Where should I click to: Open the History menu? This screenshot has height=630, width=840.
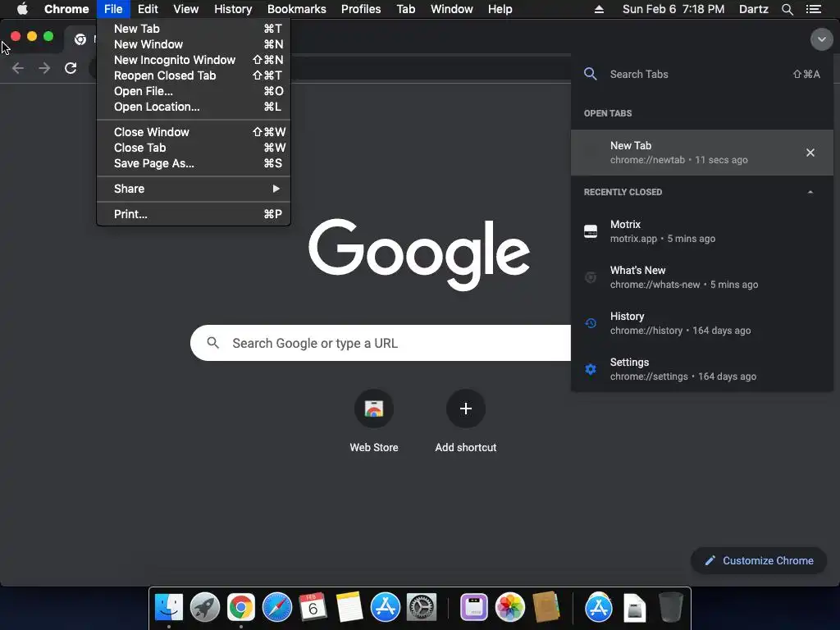click(233, 9)
